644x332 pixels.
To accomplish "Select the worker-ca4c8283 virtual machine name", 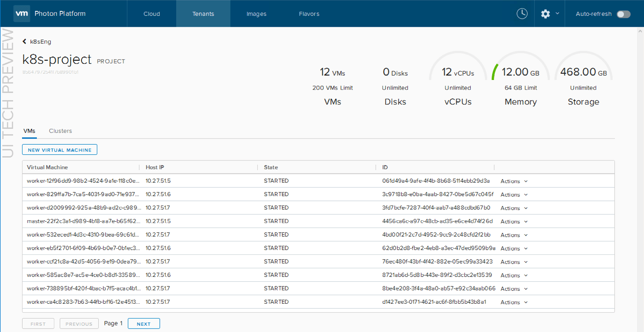I will point(83,301).
